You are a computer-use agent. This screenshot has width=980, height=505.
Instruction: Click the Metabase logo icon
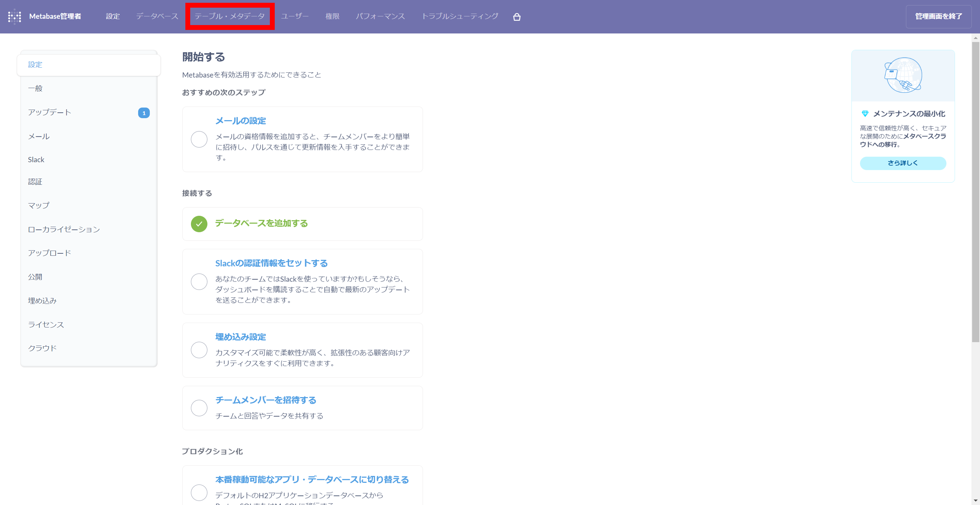coord(15,16)
